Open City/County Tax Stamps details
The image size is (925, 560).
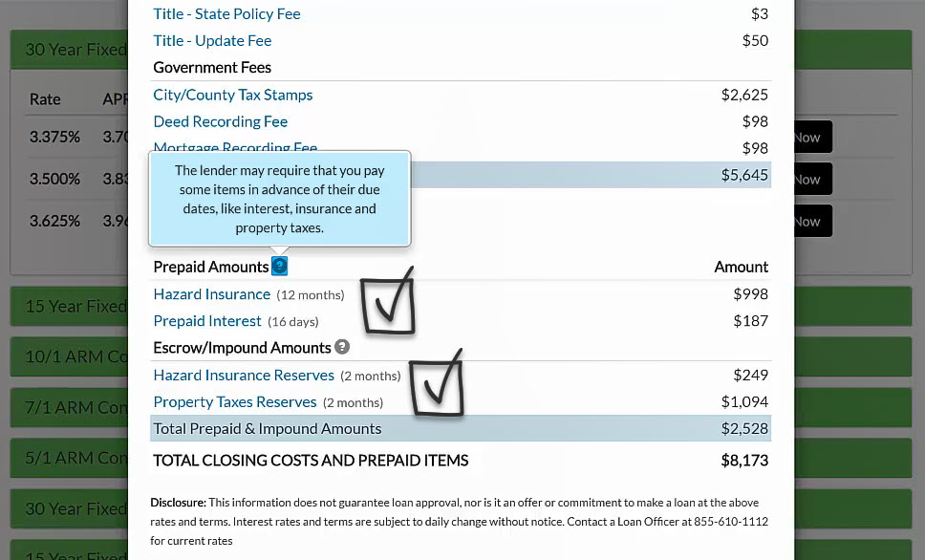[x=232, y=95]
